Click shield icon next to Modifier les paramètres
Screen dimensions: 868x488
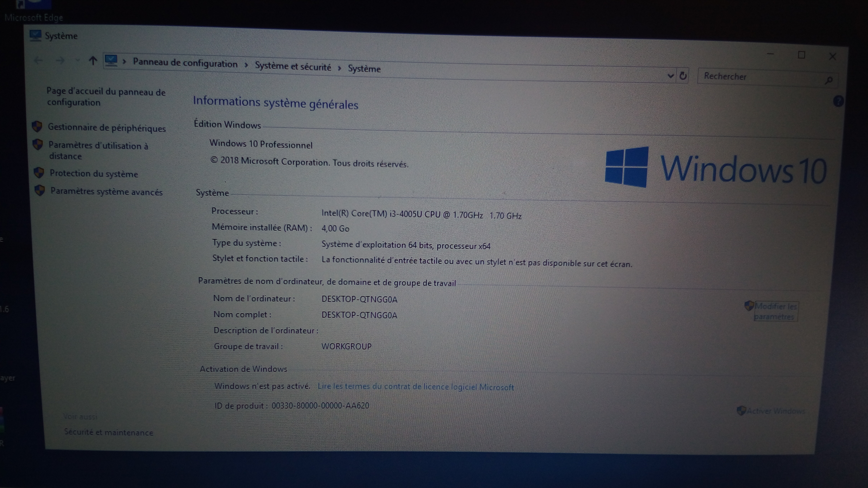(x=749, y=306)
